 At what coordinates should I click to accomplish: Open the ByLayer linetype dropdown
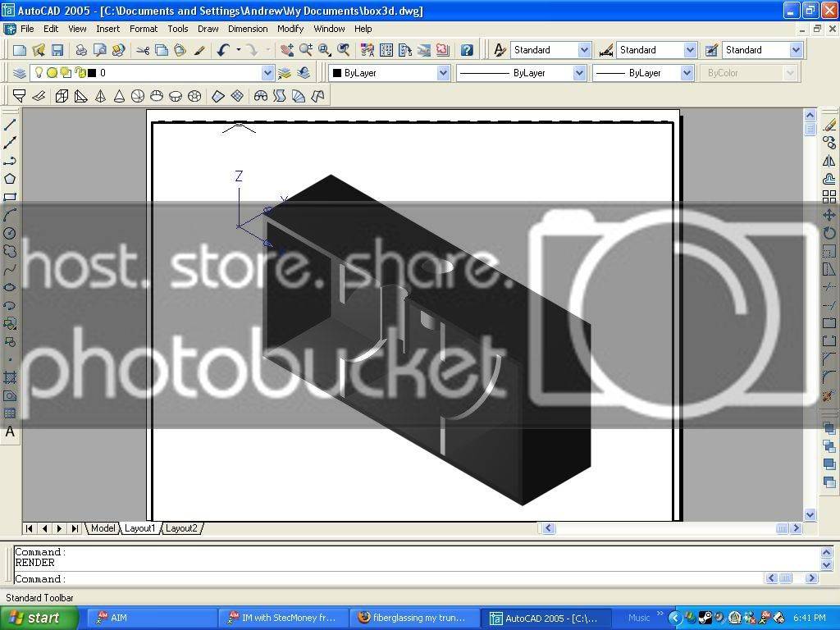click(579, 73)
